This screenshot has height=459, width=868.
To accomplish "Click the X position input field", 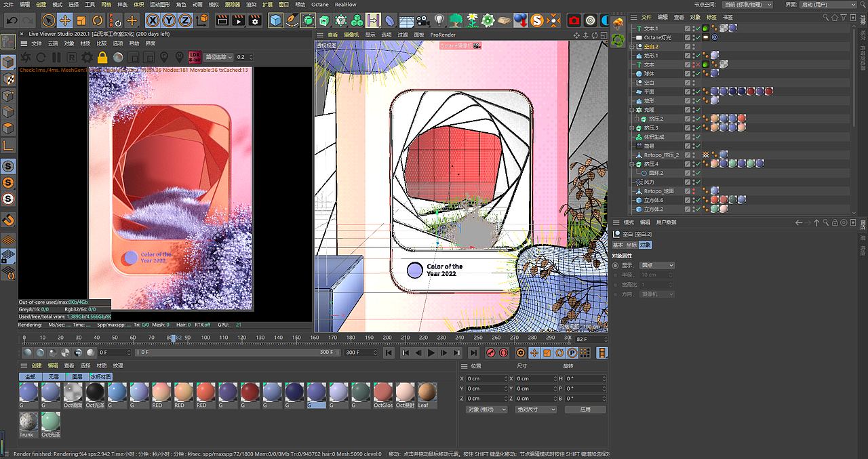I will pos(486,379).
